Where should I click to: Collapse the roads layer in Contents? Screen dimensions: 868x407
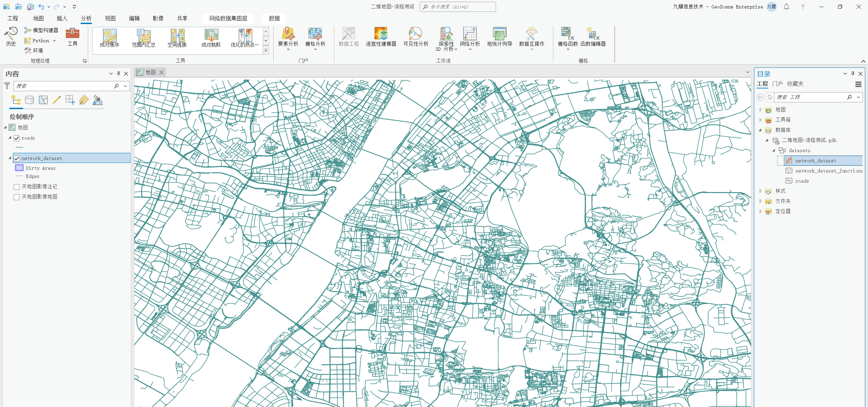[10, 138]
